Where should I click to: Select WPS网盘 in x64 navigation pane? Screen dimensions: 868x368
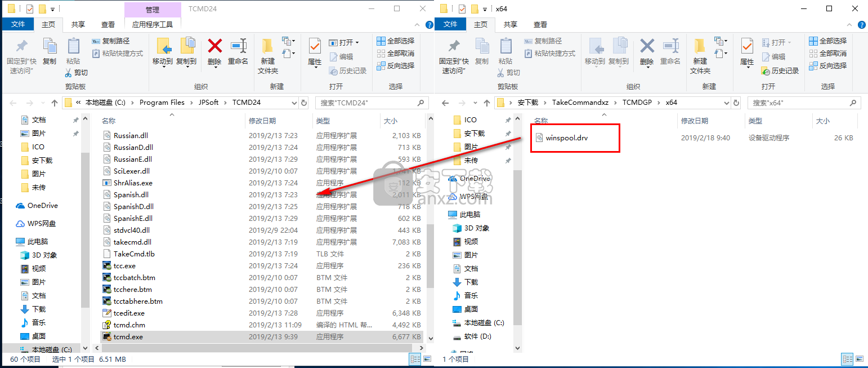pyautogui.click(x=469, y=196)
